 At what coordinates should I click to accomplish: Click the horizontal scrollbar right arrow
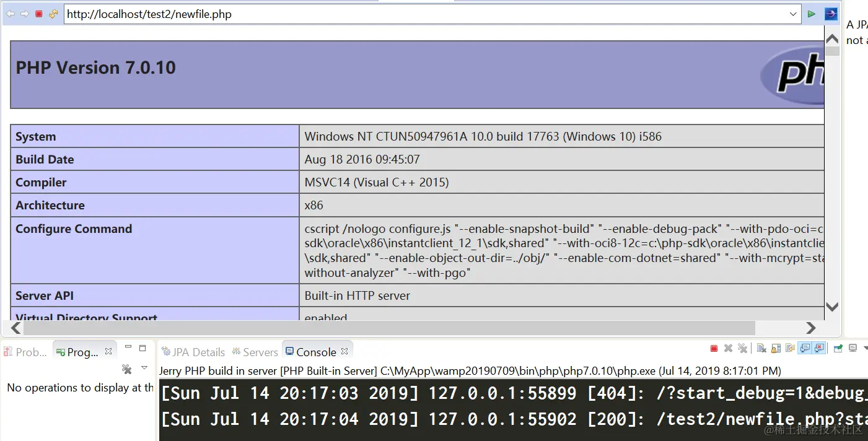pos(810,328)
